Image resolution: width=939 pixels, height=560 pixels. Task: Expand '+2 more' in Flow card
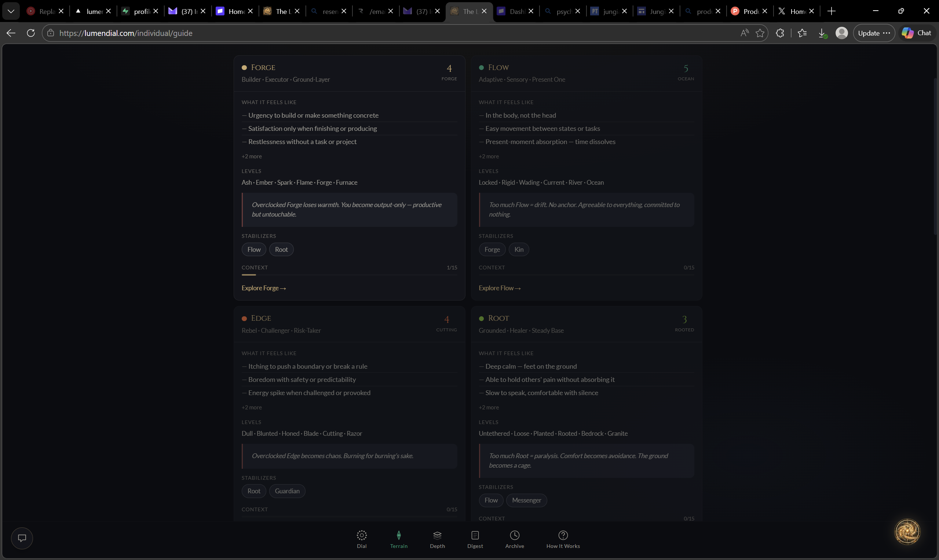(489, 156)
